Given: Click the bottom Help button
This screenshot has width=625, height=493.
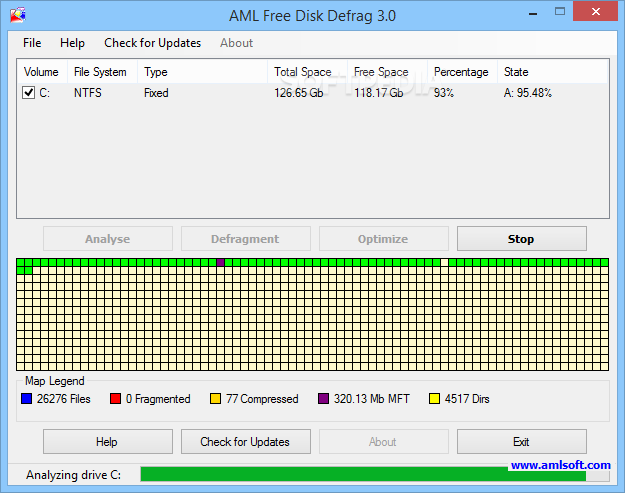Looking at the screenshot, I should (108, 442).
